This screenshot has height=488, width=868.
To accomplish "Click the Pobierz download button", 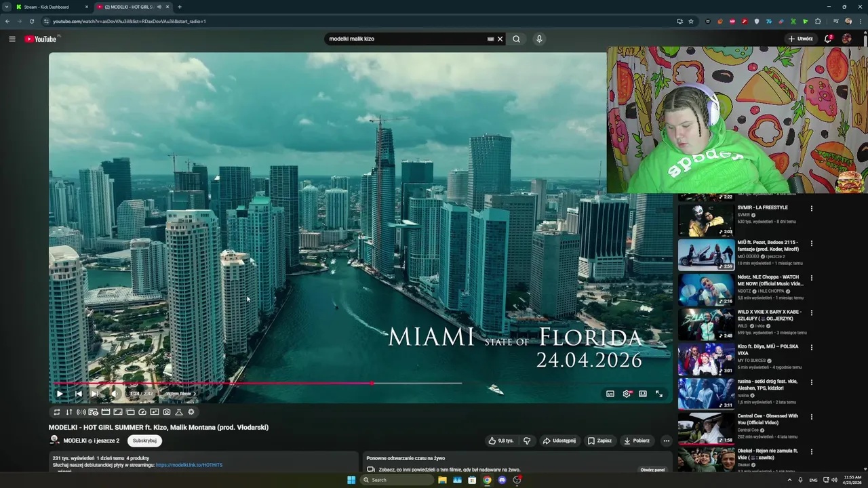I will click(637, 441).
